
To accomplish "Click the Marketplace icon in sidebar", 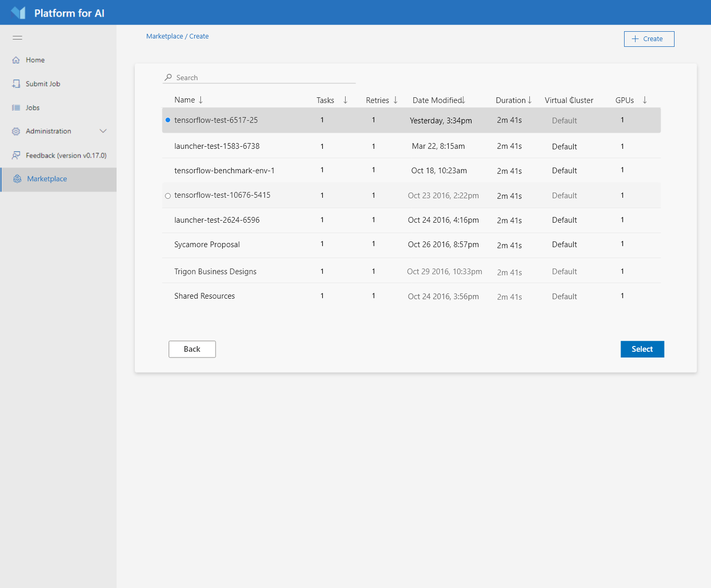I will pyautogui.click(x=17, y=178).
